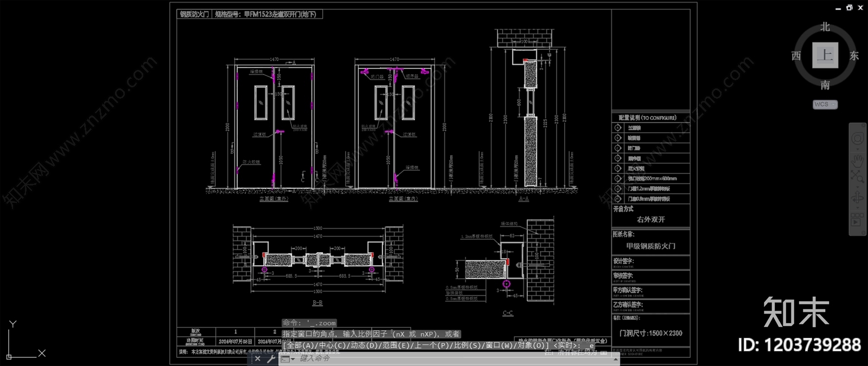This screenshot has width=868, height=366.
Task: Click the A-A section label
Action: 524,199
